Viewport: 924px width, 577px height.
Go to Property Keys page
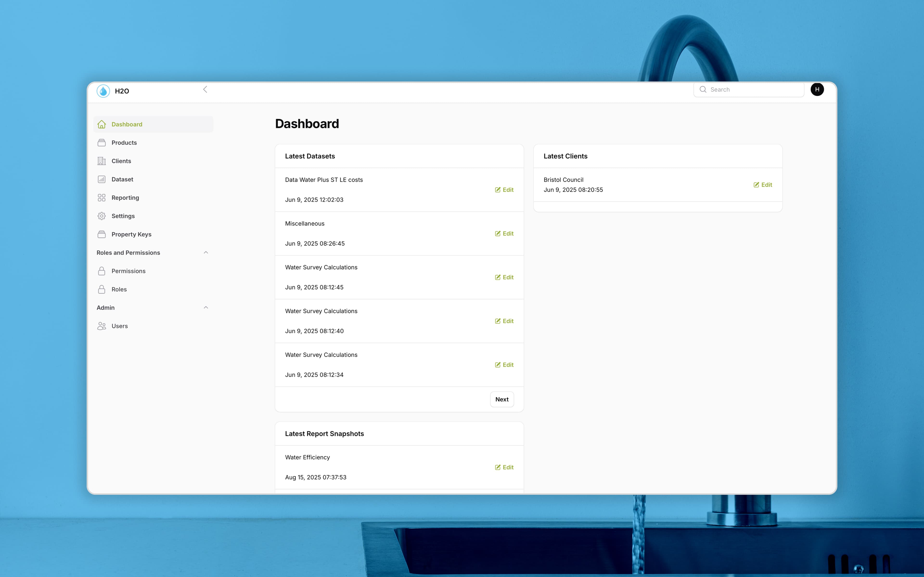(131, 234)
